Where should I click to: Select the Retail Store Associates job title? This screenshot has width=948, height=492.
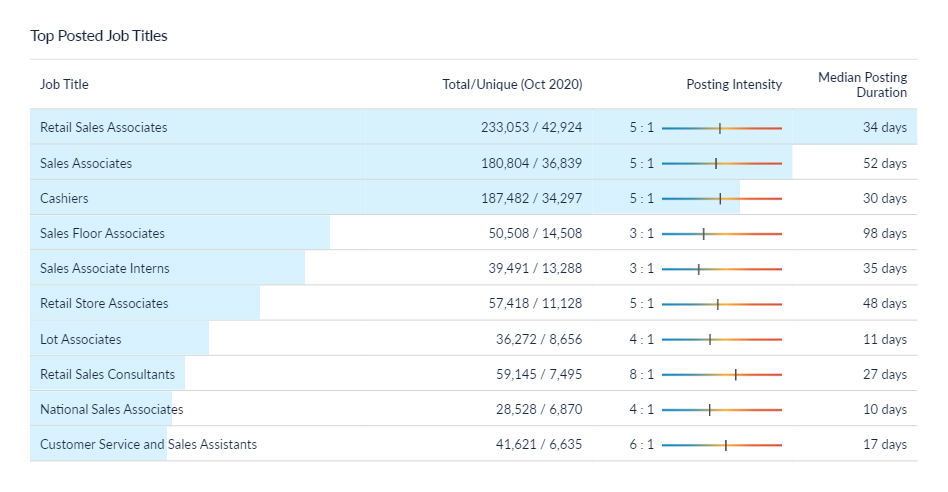pyautogui.click(x=104, y=303)
